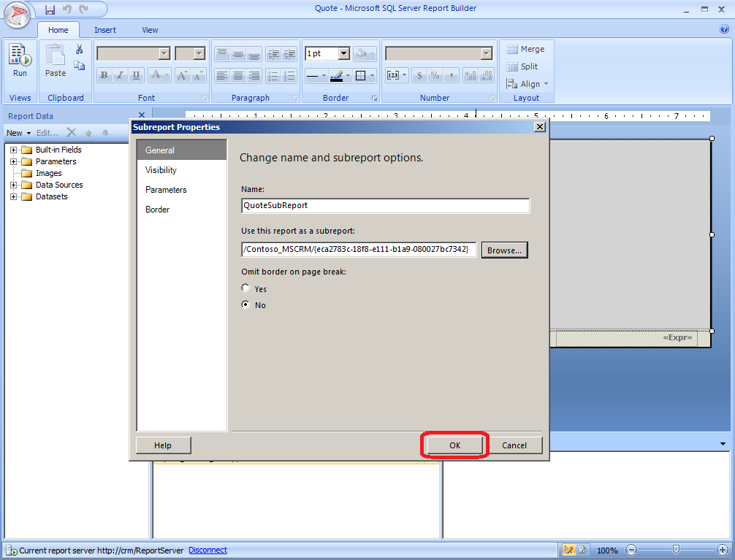The height and width of the screenshot is (560, 735).
Task: Open the font size dropdown
Action: [x=199, y=53]
